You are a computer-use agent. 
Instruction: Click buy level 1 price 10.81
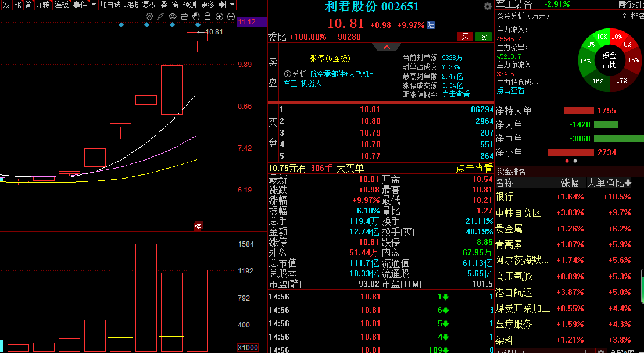point(370,110)
